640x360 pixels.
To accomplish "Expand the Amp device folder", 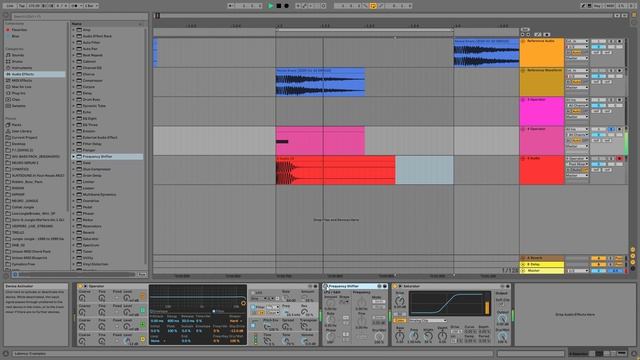I will click(73, 30).
